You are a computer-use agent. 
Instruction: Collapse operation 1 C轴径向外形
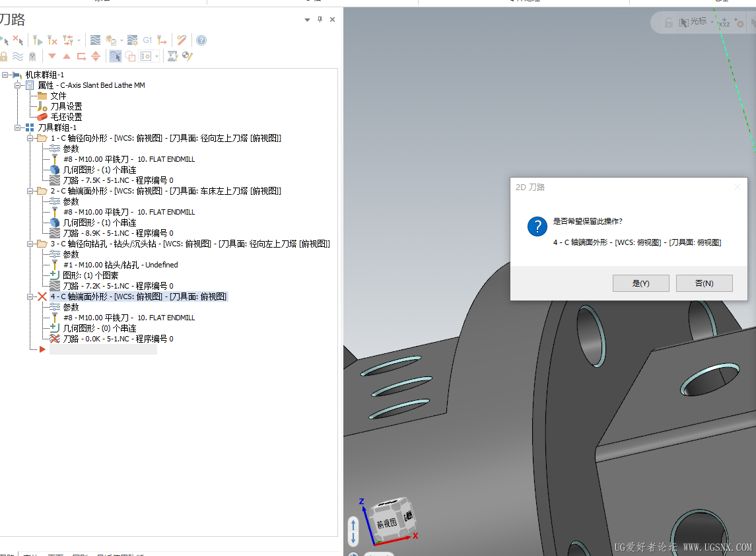point(30,139)
